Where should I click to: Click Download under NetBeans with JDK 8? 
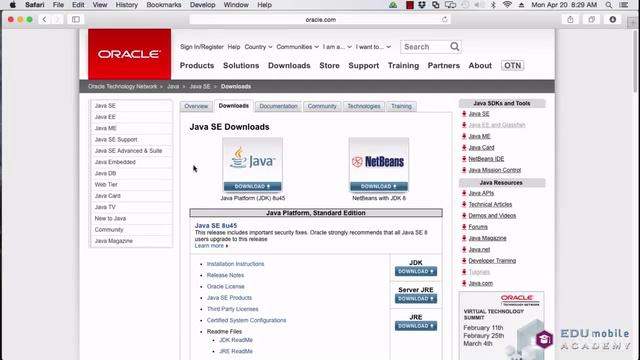(379, 186)
